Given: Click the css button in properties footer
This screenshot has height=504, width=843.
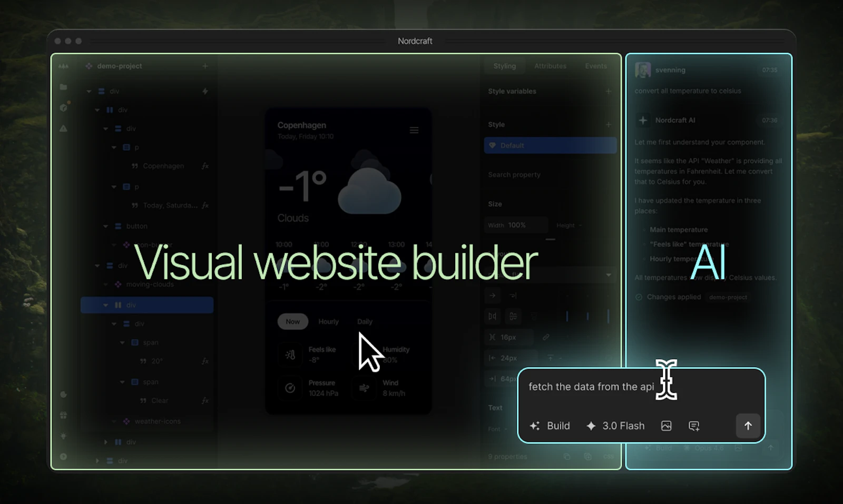Looking at the screenshot, I should [609, 457].
